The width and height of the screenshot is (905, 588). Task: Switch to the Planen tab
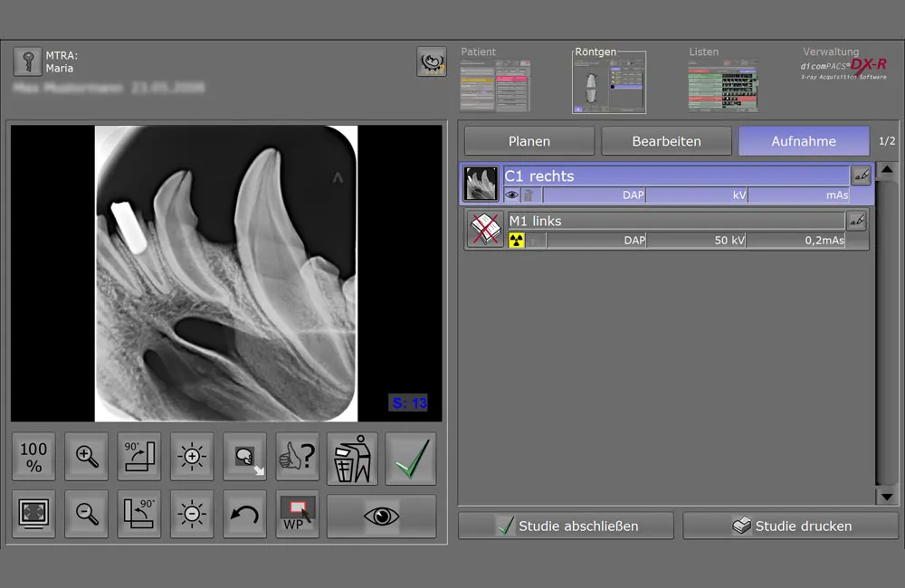click(529, 141)
